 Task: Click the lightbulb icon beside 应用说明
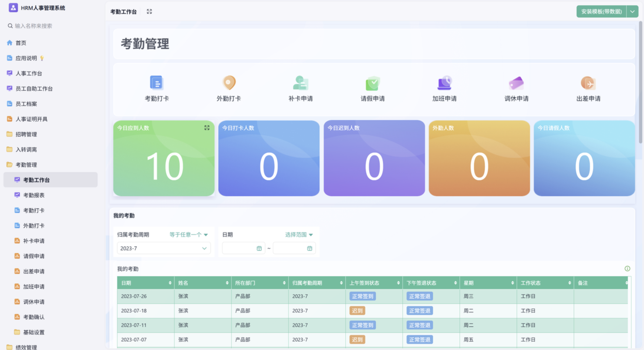pyautogui.click(x=42, y=58)
